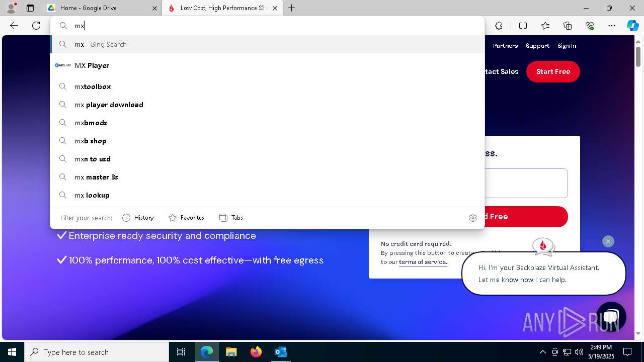The width and height of the screenshot is (644, 362).
Task: Open Firefox from taskbar
Action: coord(256,352)
